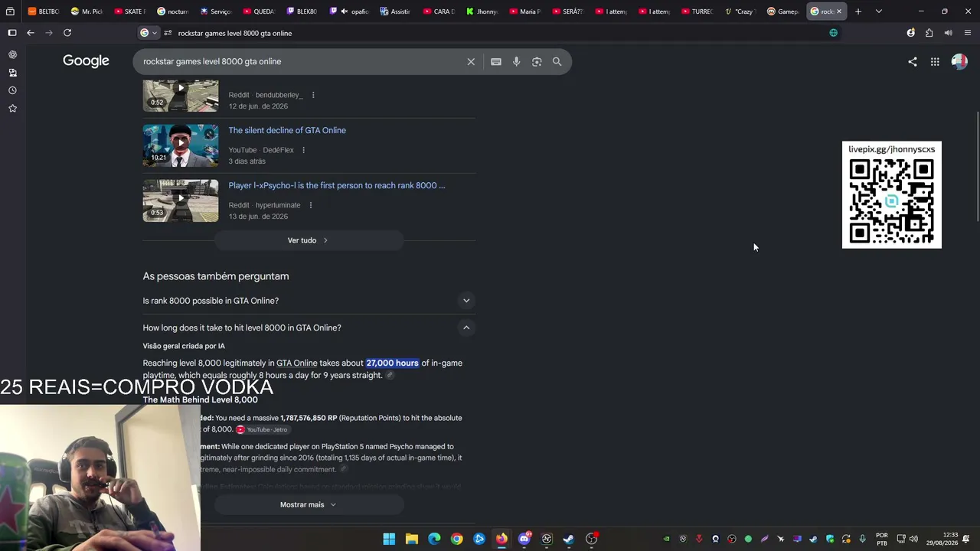The image size is (980, 551).
Task: Reload the current Google results page
Action: [x=67, y=33]
